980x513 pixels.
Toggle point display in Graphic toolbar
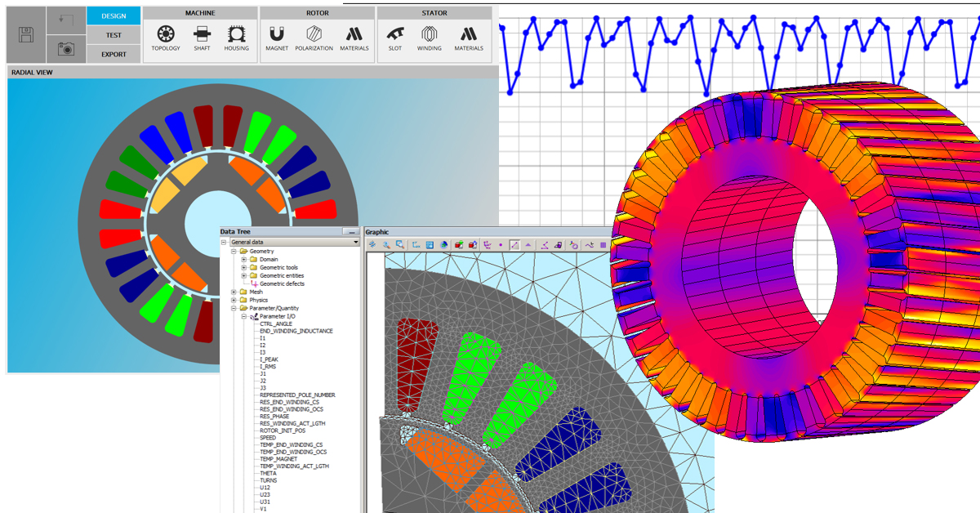click(501, 244)
